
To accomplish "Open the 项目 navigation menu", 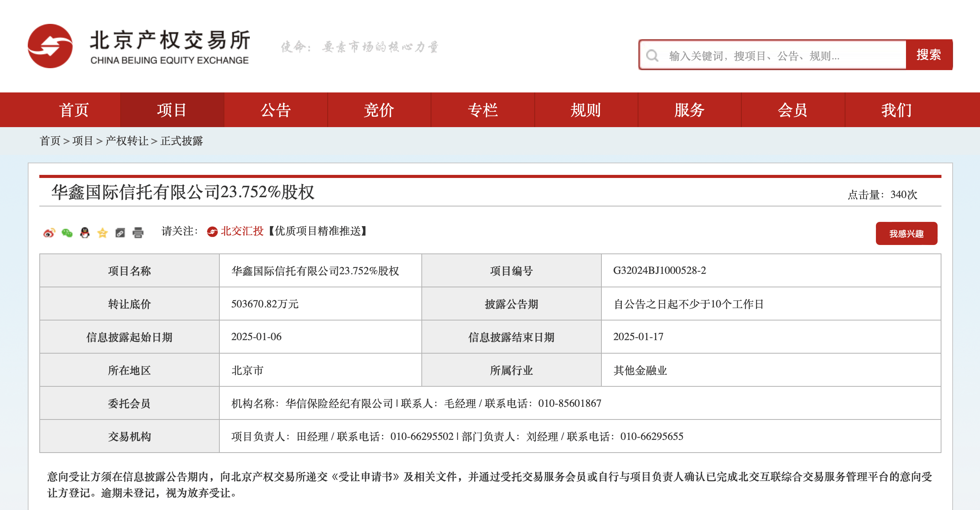I will (172, 110).
